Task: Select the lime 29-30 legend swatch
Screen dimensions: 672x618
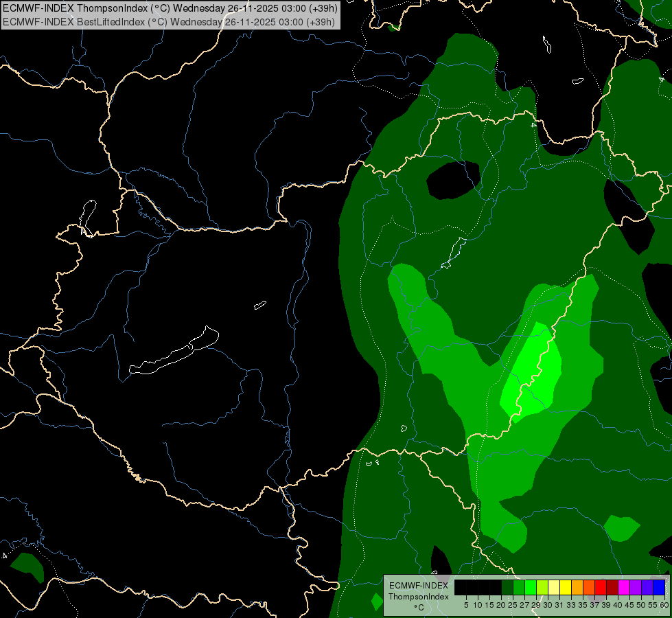Action: tap(542, 587)
